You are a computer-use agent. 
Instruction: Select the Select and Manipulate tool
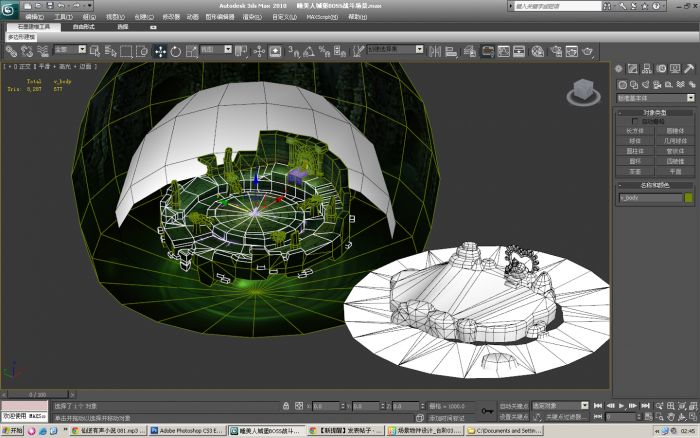point(259,51)
